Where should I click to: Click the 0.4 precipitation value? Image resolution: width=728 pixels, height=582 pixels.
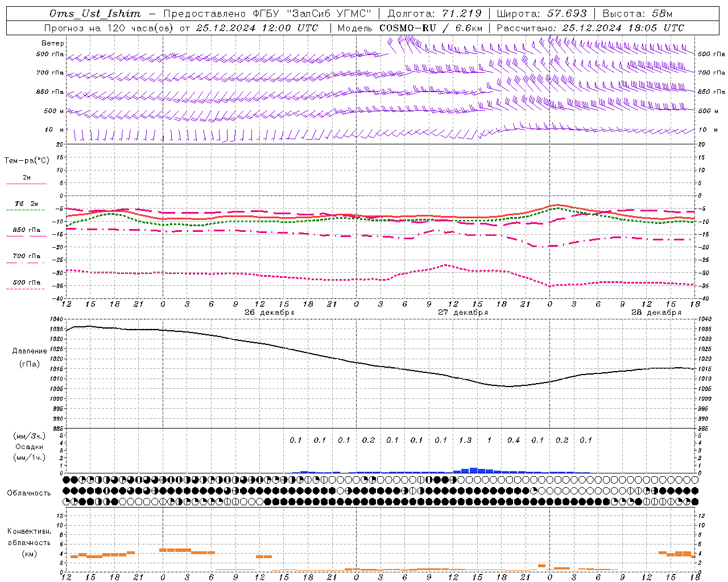click(x=514, y=440)
